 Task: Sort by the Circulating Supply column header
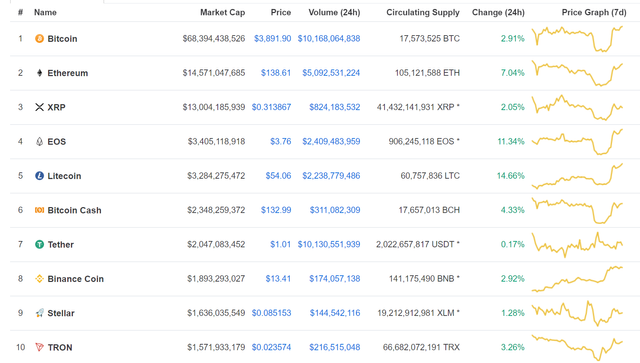click(423, 13)
